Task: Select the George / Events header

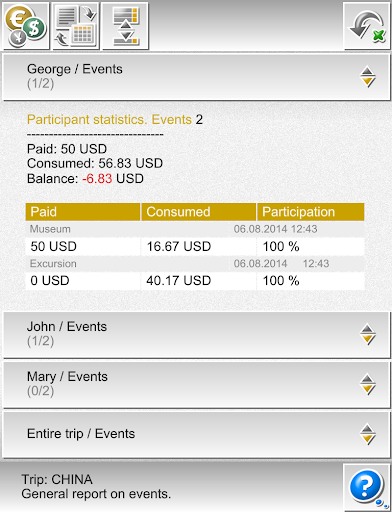Action: [196, 77]
